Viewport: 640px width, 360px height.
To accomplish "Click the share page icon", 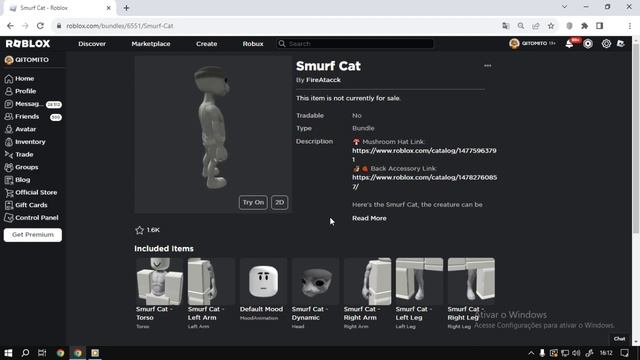I will [536, 26].
